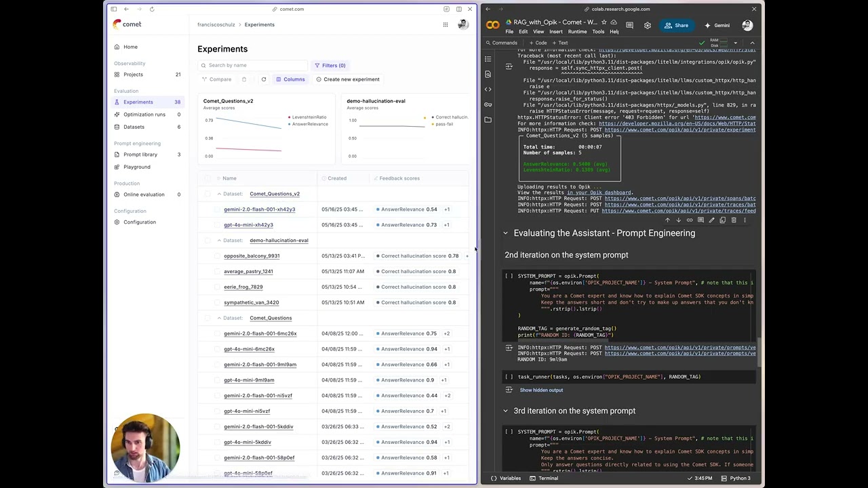Open Gemini assistant in Colab
Viewport: 868px width, 488px height.
(x=717, y=26)
